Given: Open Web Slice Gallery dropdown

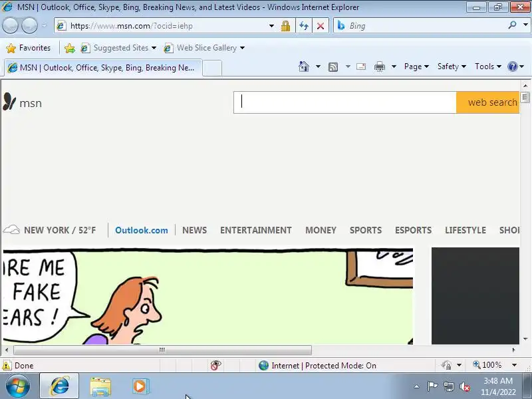Looking at the screenshot, I should click(x=204, y=48).
